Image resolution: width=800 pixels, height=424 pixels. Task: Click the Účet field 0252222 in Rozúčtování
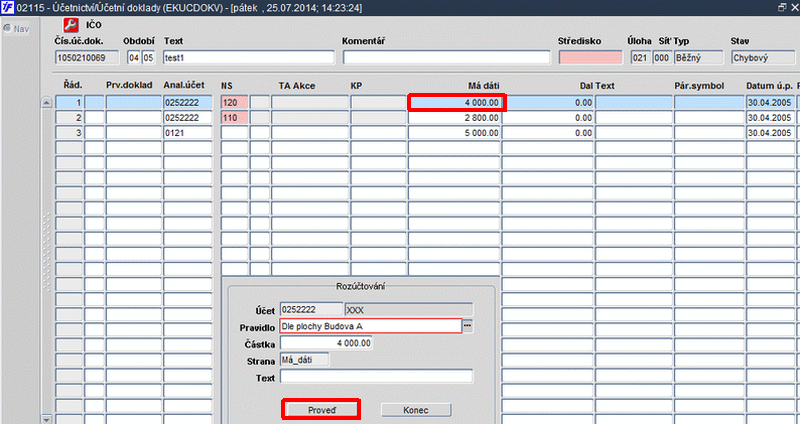(x=311, y=310)
